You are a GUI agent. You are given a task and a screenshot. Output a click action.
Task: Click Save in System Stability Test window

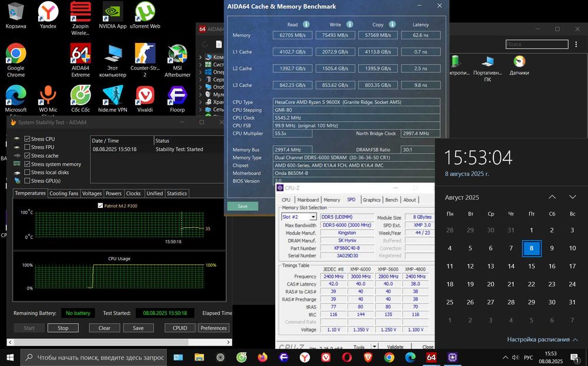[138, 328]
